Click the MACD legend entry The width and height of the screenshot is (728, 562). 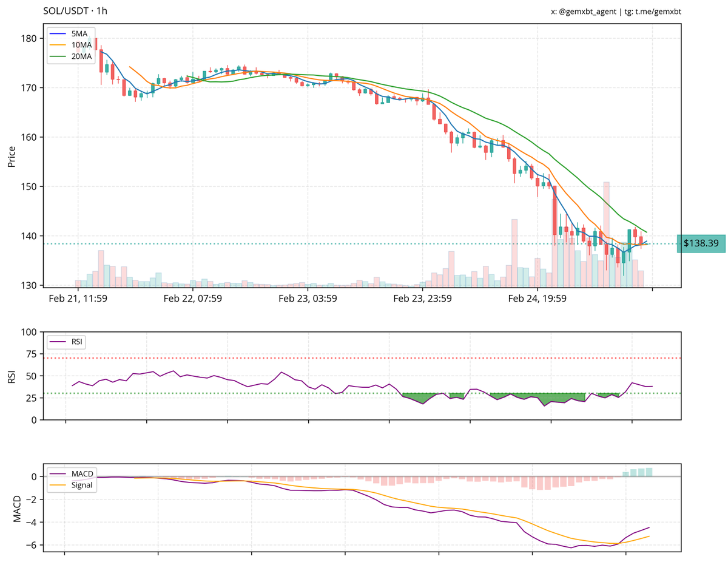72,475
